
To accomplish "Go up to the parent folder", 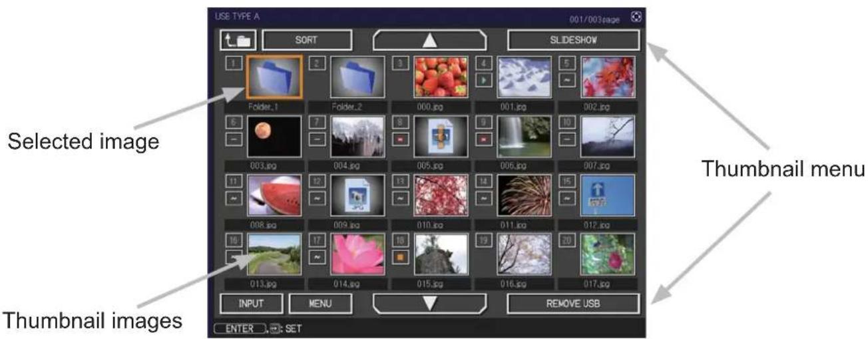I will tap(240, 40).
